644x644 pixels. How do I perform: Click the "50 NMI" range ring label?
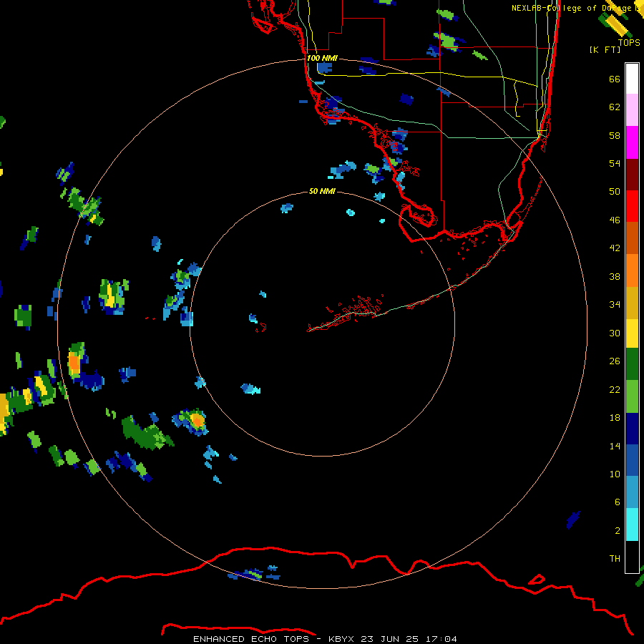coord(322,191)
